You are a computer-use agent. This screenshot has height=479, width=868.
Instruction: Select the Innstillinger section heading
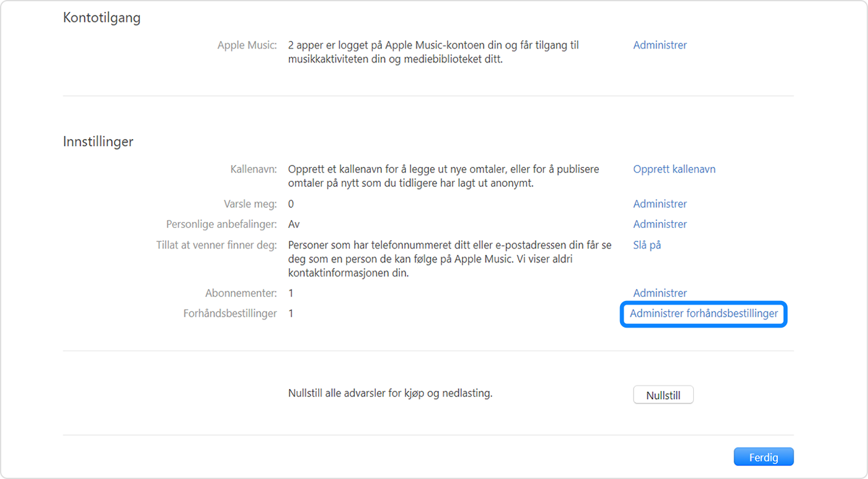[x=97, y=141]
